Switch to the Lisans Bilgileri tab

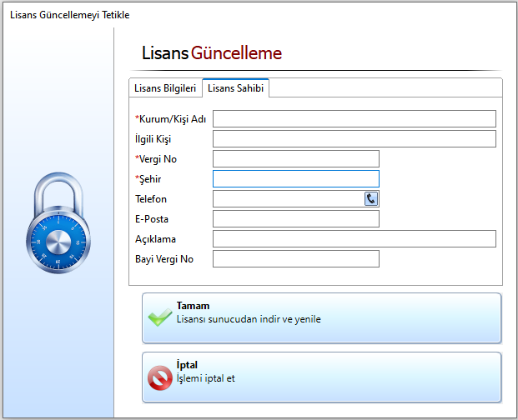click(165, 88)
